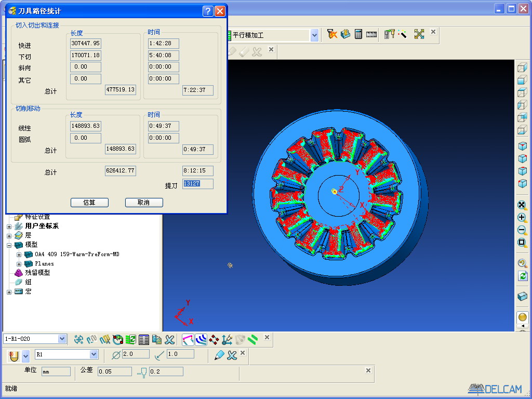Click the green batch recalculate toolpath icon
Viewport: 532px width, 399px height.
click(x=130, y=339)
